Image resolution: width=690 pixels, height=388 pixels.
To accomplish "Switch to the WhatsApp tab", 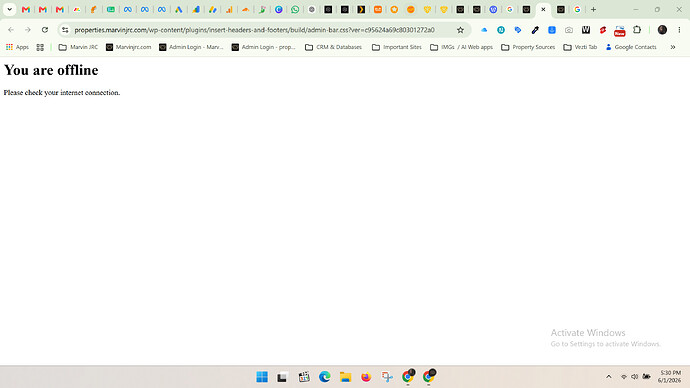I will tap(295, 9).
